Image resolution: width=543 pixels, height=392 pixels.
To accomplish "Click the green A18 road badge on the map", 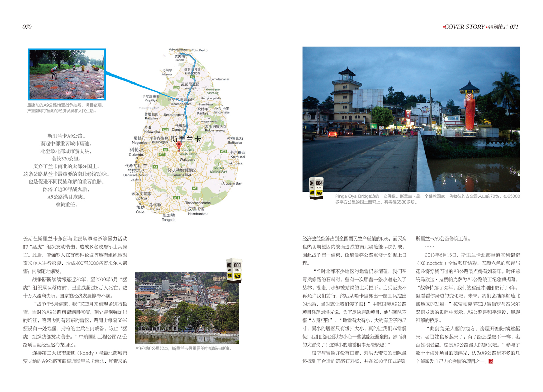I will coord(177,198).
